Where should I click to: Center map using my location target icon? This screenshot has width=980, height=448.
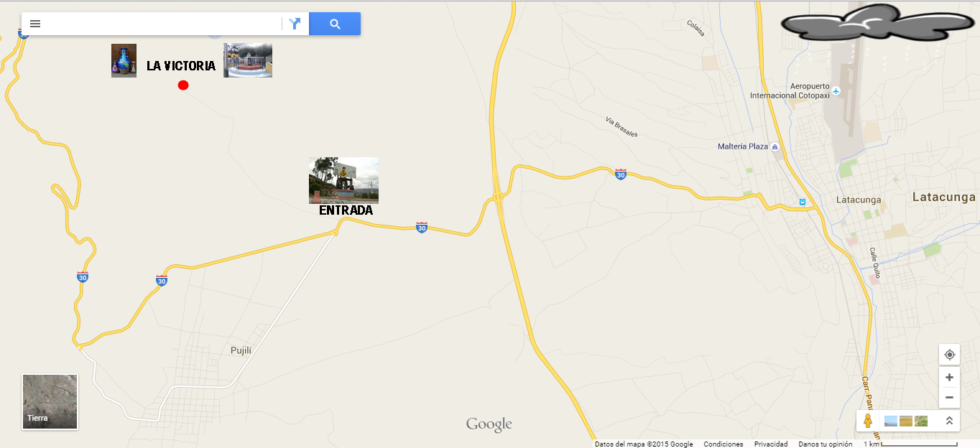949,355
